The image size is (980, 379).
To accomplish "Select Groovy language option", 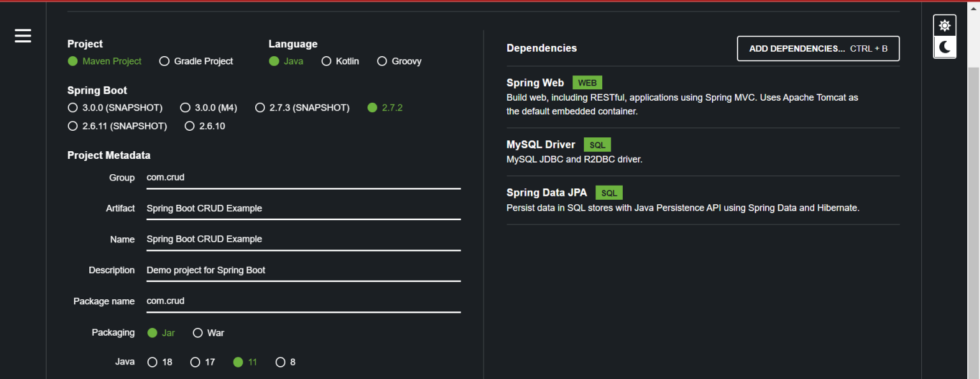I will [x=382, y=61].
